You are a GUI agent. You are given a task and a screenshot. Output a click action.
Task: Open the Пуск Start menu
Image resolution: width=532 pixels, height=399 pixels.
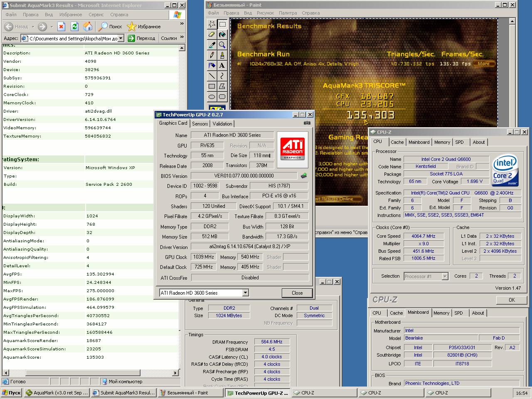[x=12, y=393]
